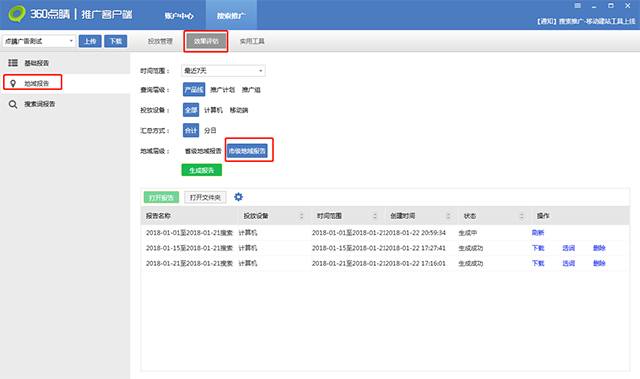Switch to 账户中心 top tab
The height and width of the screenshot is (379, 640).
pos(179,16)
